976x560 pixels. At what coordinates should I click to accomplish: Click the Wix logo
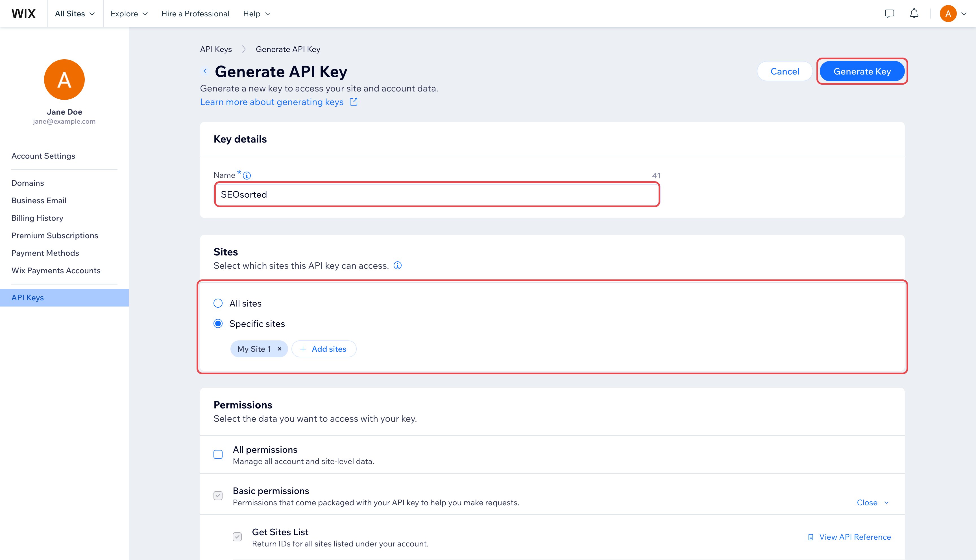pos(23,14)
